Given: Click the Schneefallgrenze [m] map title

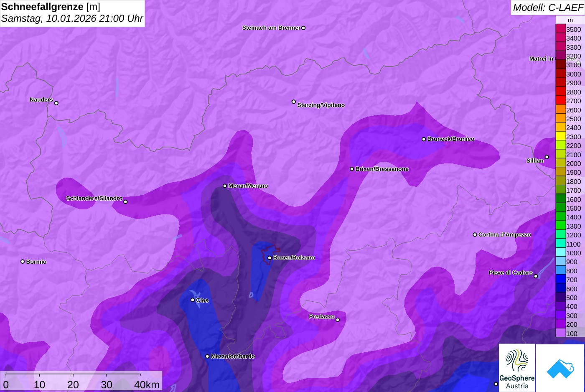Looking at the screenshot, I should (x=51, y=7).
